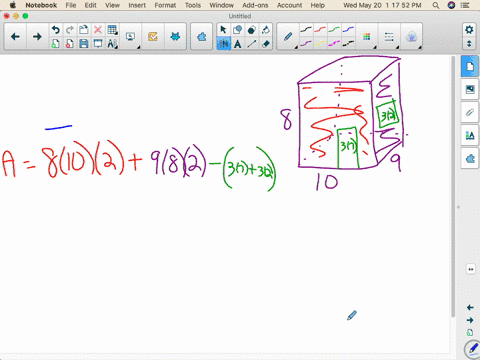Click the sidebar's small next page arrow
The width and height of the screenshot is (480, 360).
[470, 320]
